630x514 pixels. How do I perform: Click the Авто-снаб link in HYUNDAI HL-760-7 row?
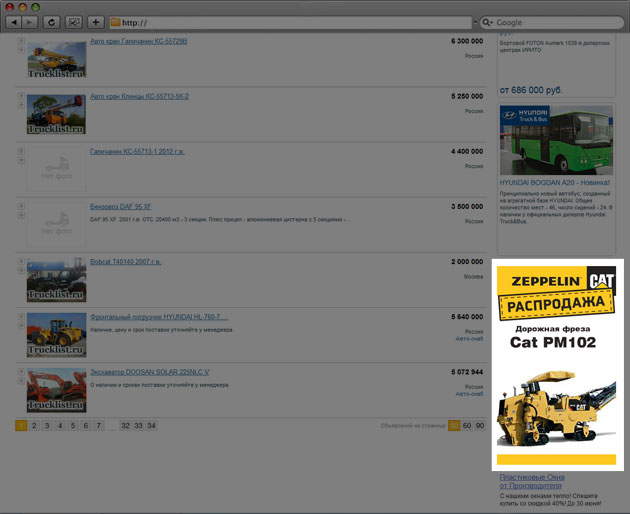pyautogui.click(x=469, y=339)
